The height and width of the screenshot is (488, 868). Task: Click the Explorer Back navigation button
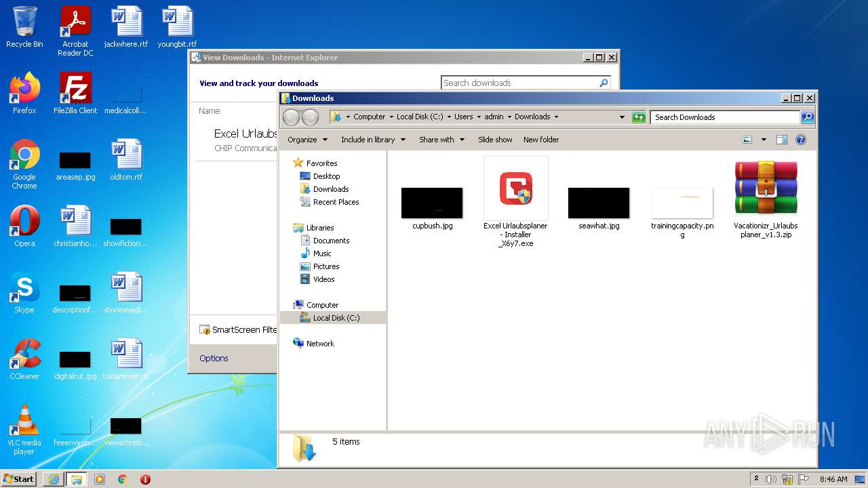click(x=291, y=117)
